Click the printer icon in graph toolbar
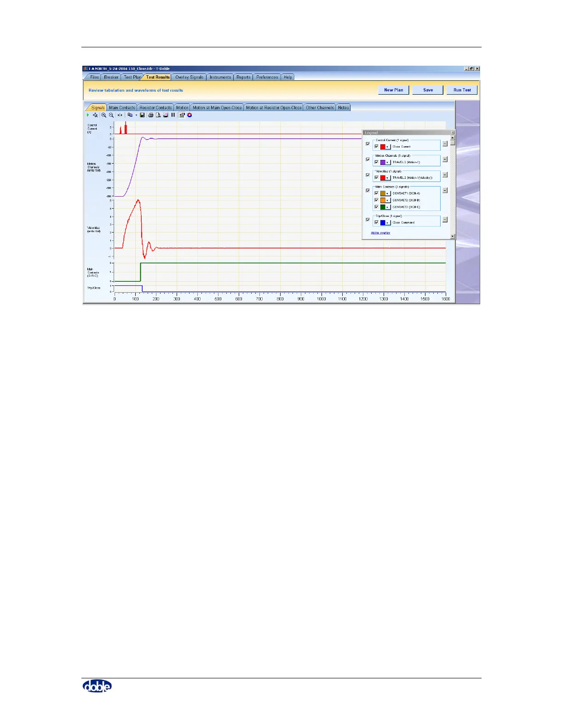Viewport: 563px width, 728px height. (x=150, y=115)
